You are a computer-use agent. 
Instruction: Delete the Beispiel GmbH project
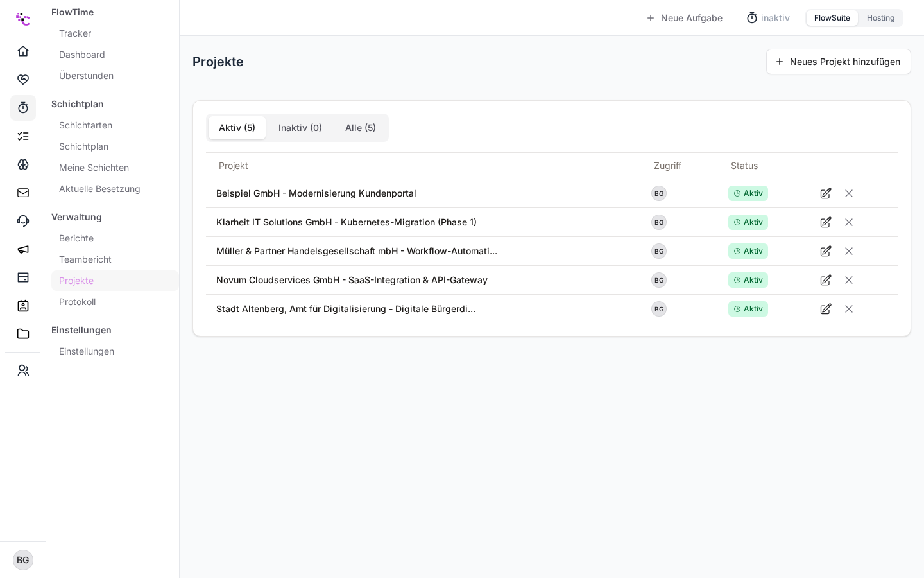click(x=849, y=193)
